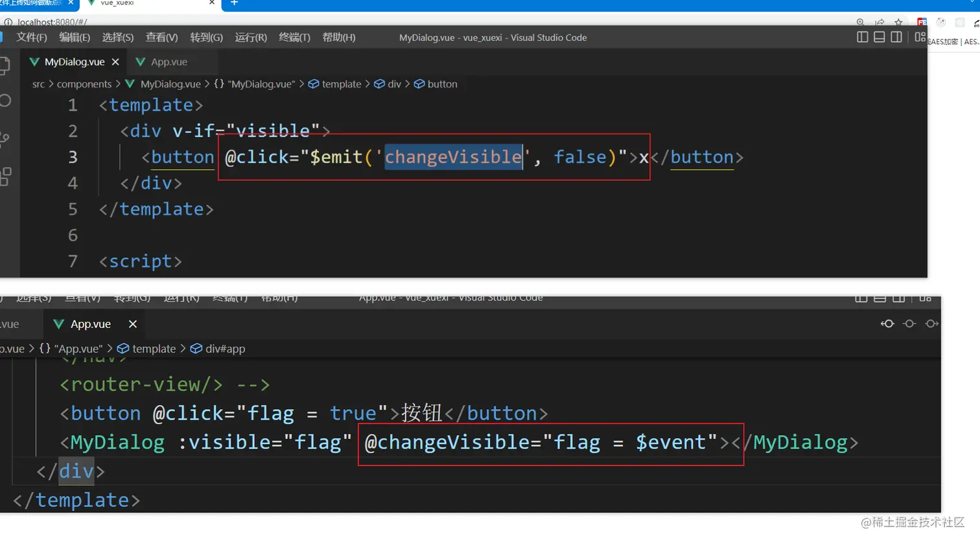
Task: Open 转到(G) menu
Action: [206, 37]
